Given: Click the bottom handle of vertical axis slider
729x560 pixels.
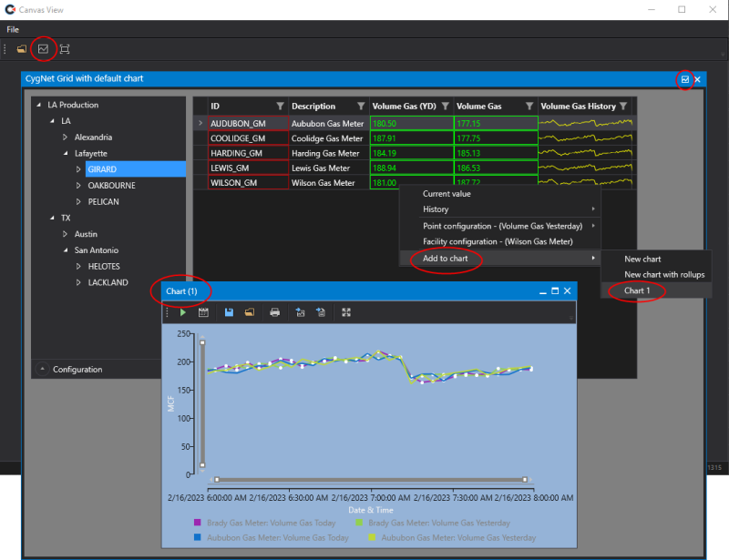Looking at the screenshot, I should tap(202, 464).
